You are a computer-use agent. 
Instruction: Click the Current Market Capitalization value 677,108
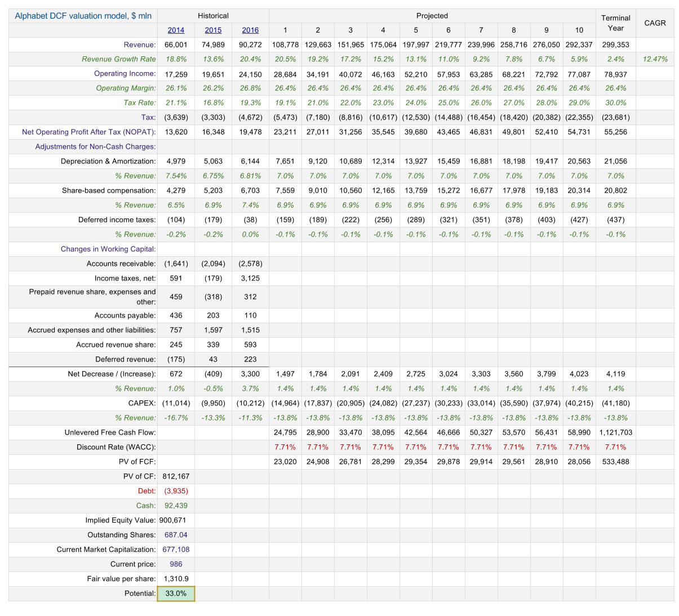point(176,550)
